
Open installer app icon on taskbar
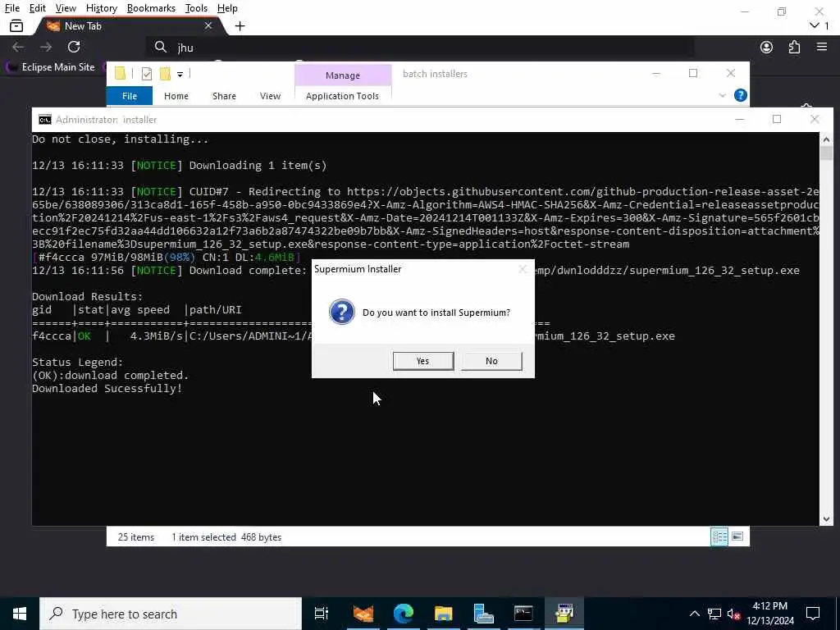(564, 614)
